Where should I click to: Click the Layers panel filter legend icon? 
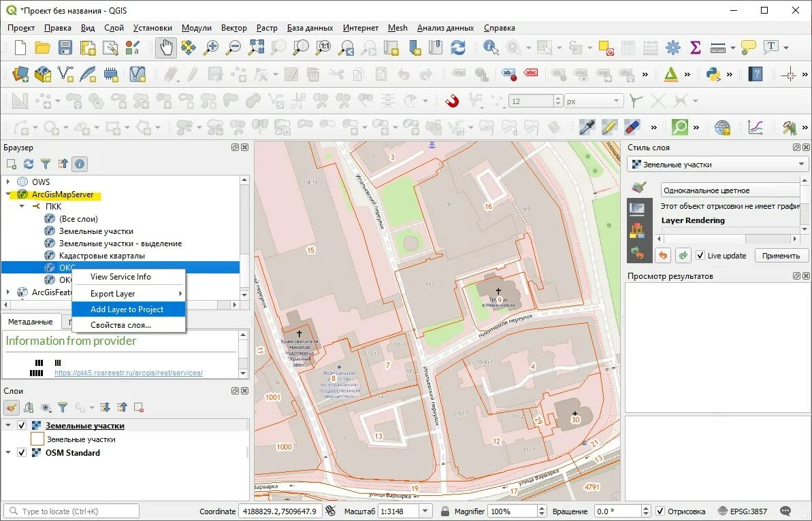(63, 407)
